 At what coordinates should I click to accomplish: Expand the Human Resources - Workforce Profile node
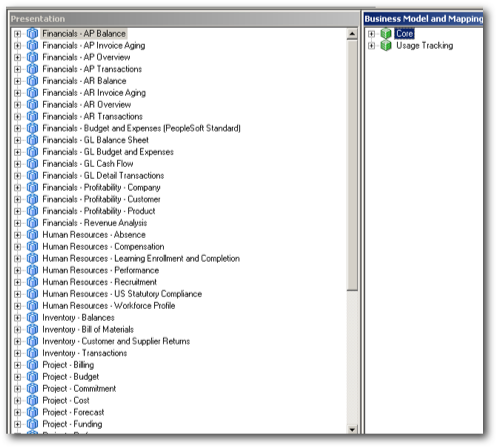(x=18, y=306)
